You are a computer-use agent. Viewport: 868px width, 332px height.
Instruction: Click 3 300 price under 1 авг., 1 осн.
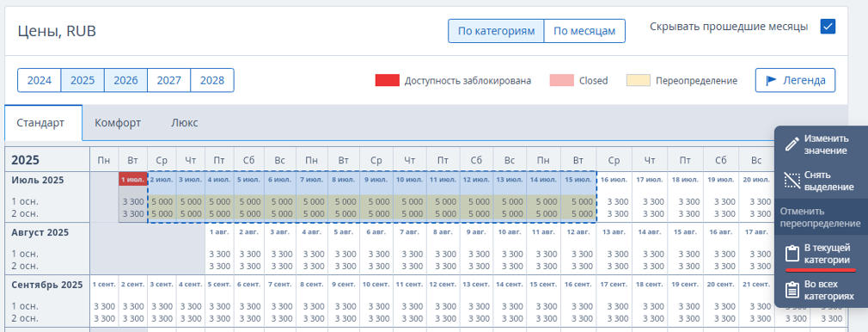pos(219,255)
